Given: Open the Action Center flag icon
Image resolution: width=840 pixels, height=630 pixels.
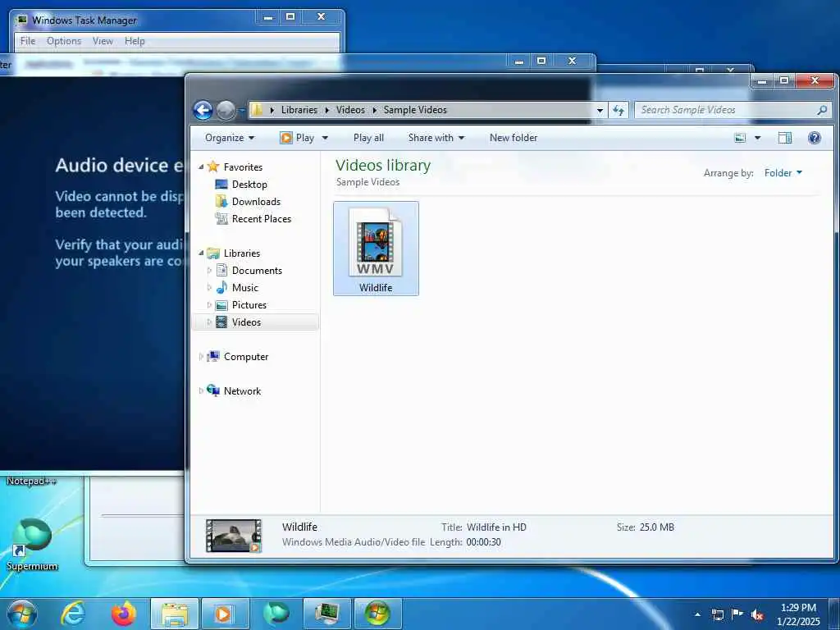Looking at the screenshot, I should click(737, 614).
